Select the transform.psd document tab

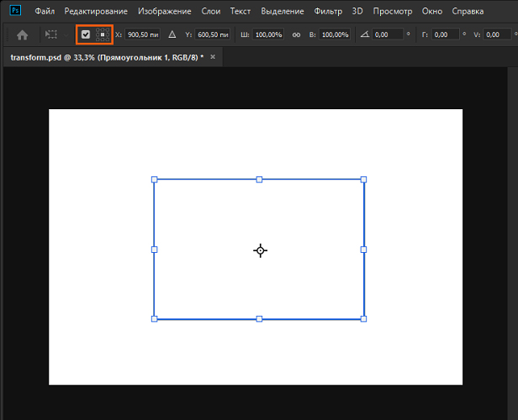[x=105, y=56]
